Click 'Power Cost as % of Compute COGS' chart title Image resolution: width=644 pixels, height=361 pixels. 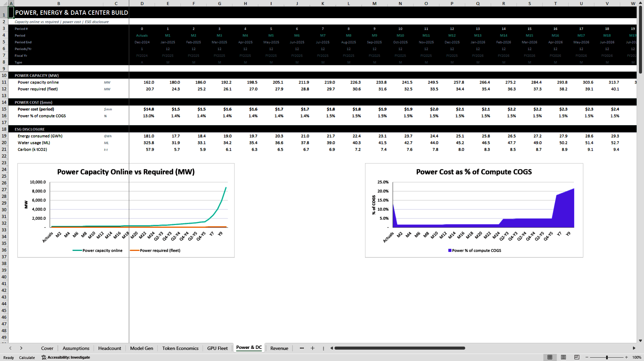point(474,172)
